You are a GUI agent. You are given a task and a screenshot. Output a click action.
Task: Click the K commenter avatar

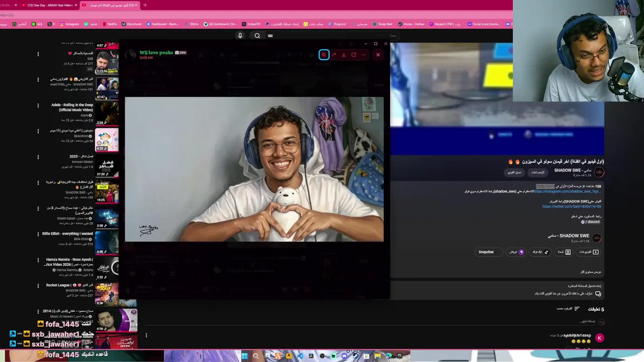(599, 338)
